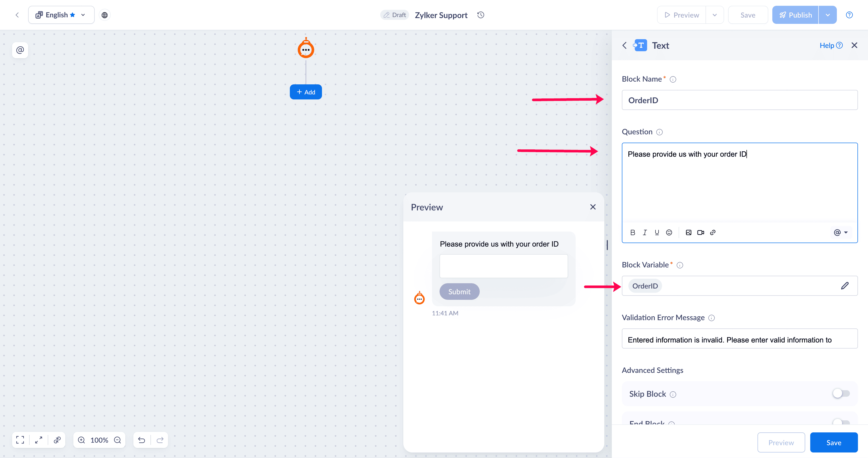Viewport: 868px width, 458px height.
Task: Toggle the End Block switch
Action: (841, 422)
